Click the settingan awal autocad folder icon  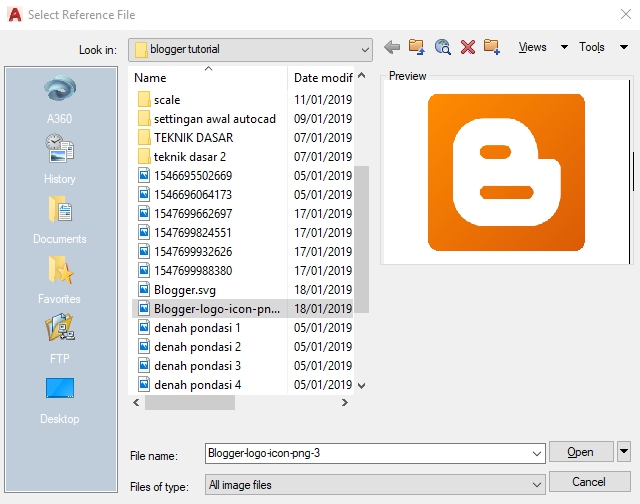tap(144, 119)
